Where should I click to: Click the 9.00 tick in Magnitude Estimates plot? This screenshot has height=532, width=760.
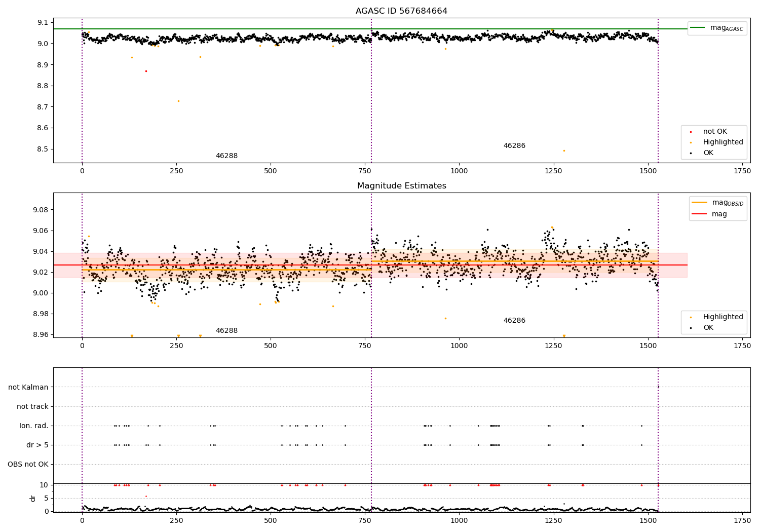point(41,293)
